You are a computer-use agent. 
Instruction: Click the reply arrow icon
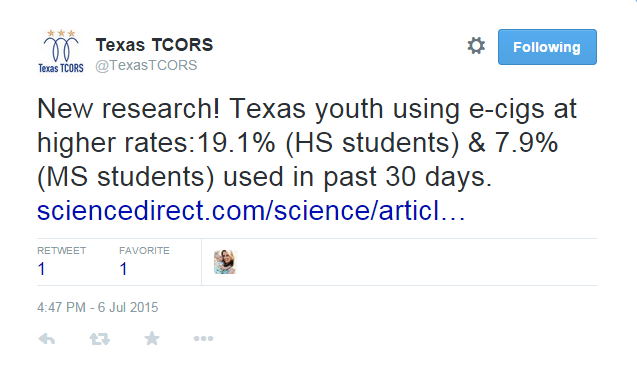tap(47, 338)
